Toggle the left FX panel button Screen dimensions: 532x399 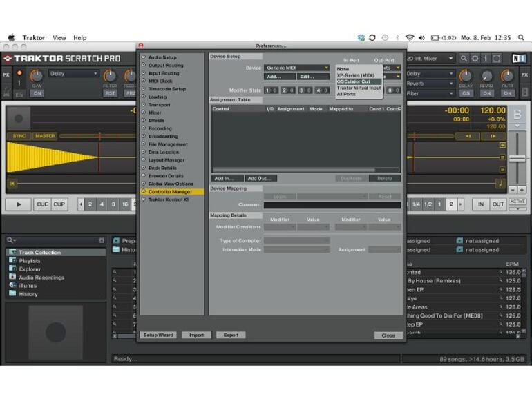6,75
